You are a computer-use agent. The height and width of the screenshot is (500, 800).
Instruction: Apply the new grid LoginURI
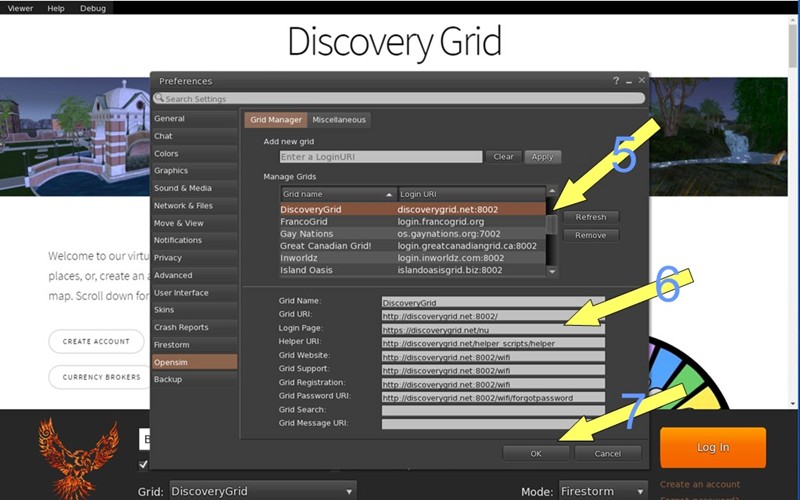click(542, 157)
